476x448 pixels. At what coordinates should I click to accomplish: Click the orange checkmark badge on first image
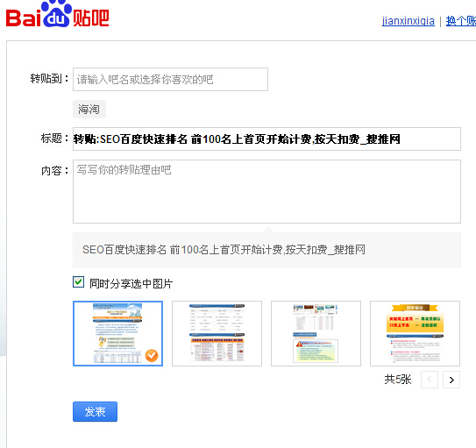pyautogui.click(x=152, y=355)
